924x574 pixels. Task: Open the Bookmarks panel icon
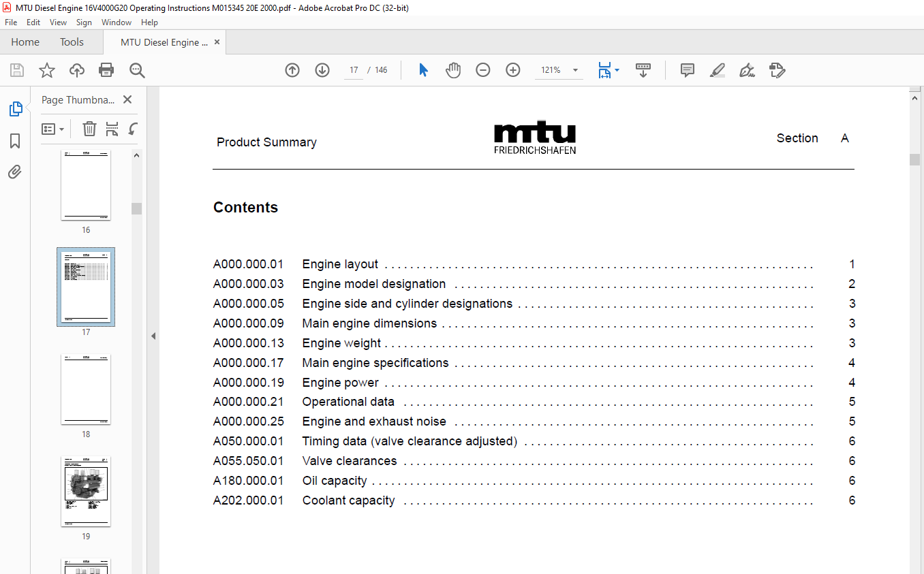pos(15,141)
